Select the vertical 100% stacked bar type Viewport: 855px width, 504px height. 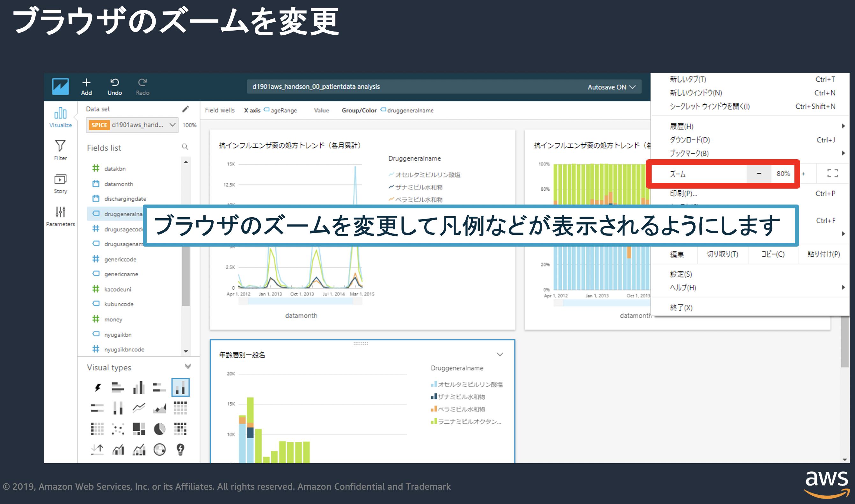click(x=118, y=408)
